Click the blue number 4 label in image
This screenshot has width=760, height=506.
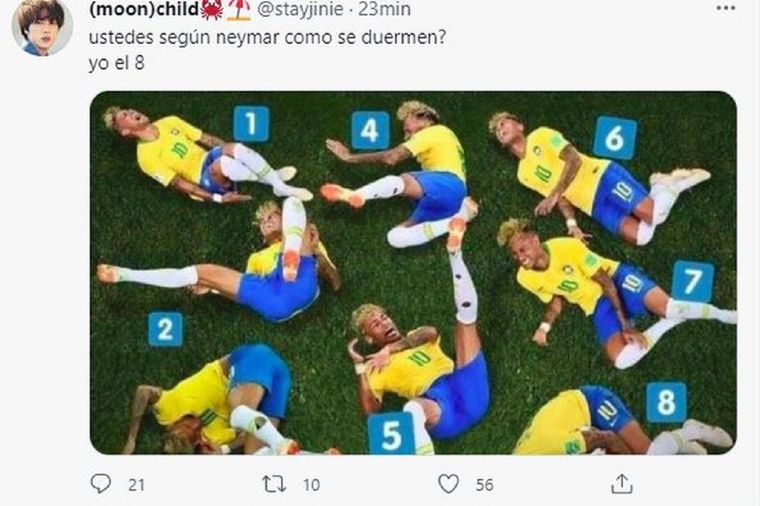pos(370,130)
